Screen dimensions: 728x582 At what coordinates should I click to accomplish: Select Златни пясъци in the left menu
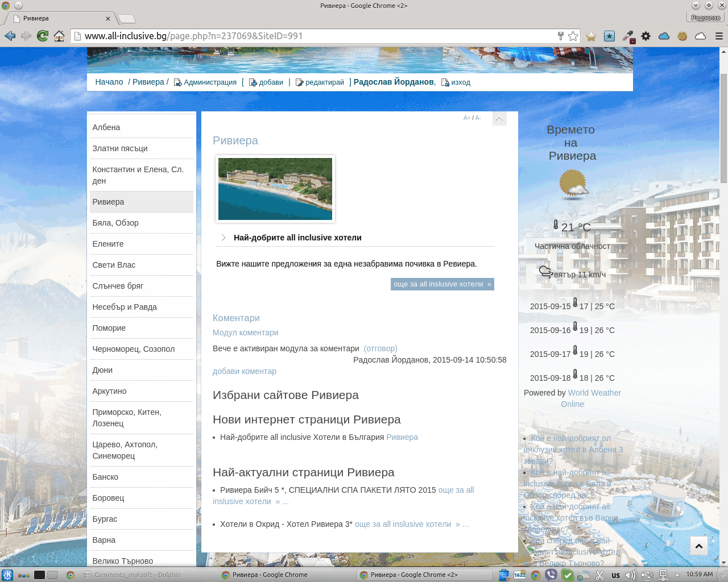tap(142, 148)
